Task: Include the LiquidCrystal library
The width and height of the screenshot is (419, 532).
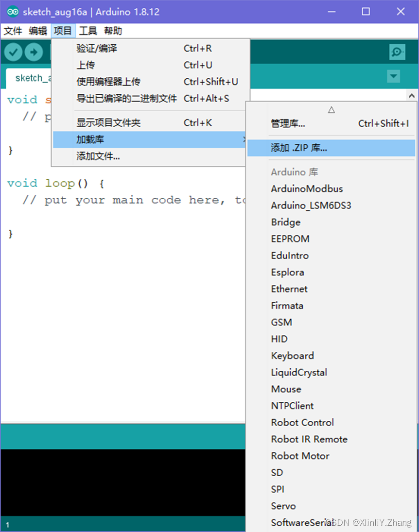Action: tap(331, 372)
